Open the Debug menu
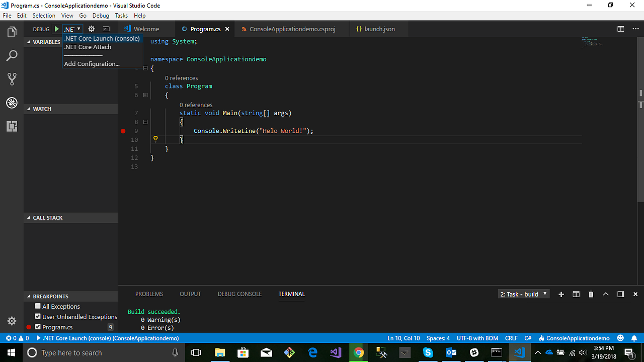 tap(101, 15)
